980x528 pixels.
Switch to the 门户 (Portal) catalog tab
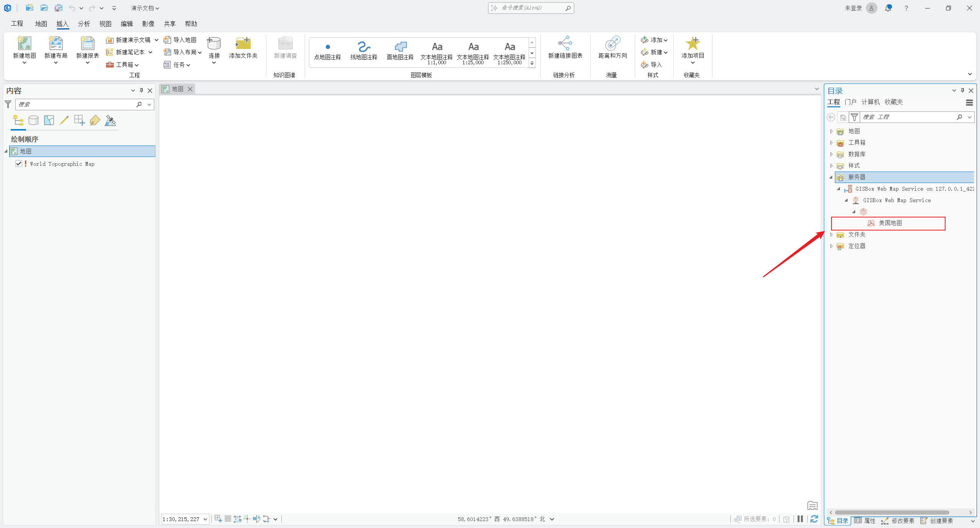(850, 102)
